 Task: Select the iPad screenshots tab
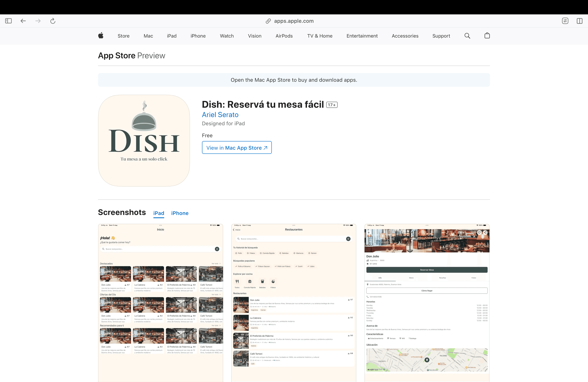[x=159, y=213]
